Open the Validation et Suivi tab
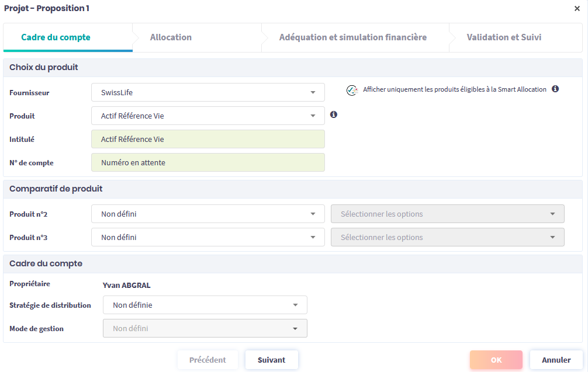Viewport: 588px width, 372px height. 504,37
